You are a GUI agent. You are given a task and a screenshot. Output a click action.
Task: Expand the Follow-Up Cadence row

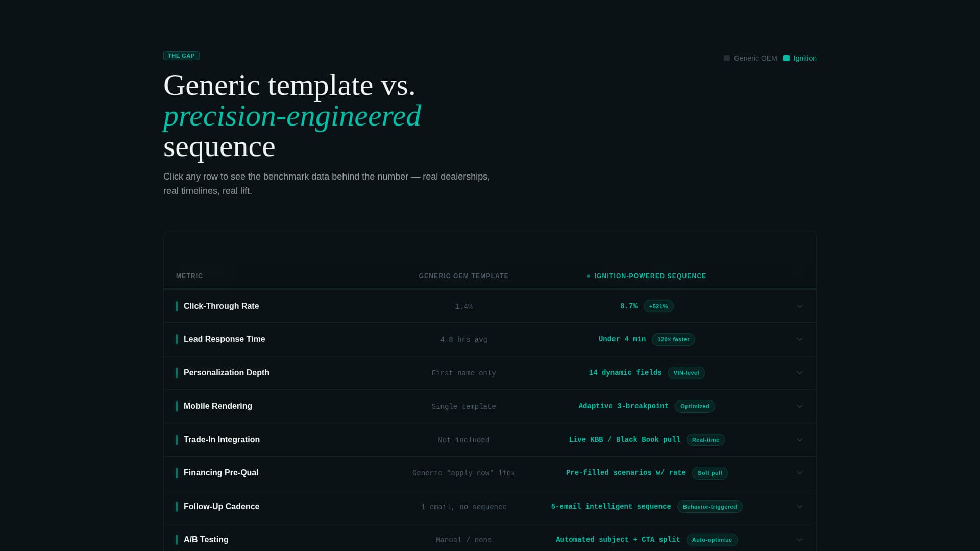[x=799, y=507]
